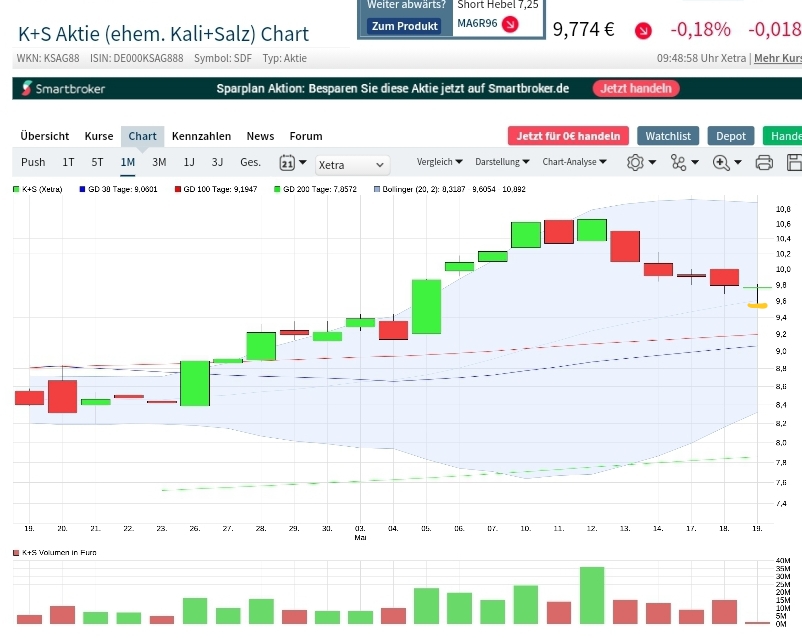Open the Xetra exchange dropdown
Screen dimensions: 802x638
click(x=352, y=165)
